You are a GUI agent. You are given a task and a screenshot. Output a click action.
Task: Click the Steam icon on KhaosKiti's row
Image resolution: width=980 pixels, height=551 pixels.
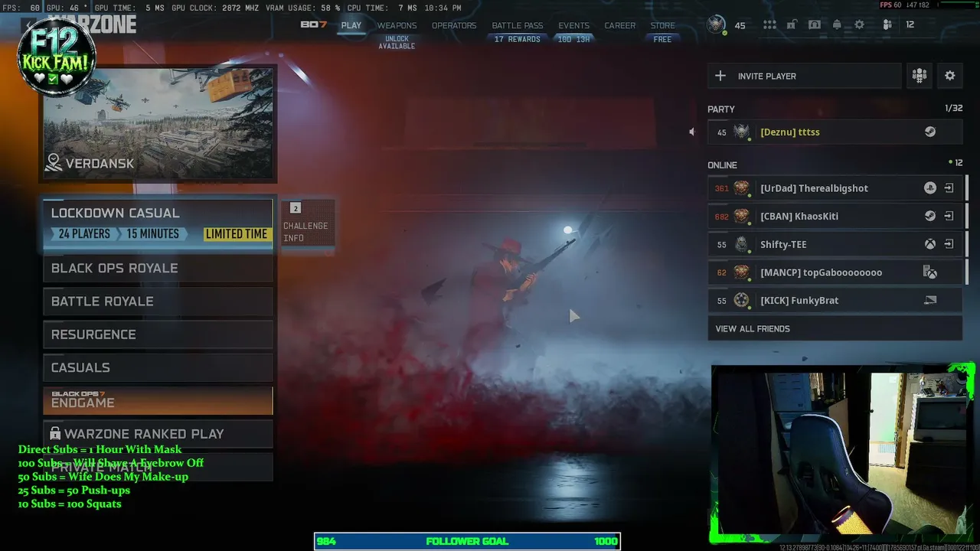coord(930,216)
